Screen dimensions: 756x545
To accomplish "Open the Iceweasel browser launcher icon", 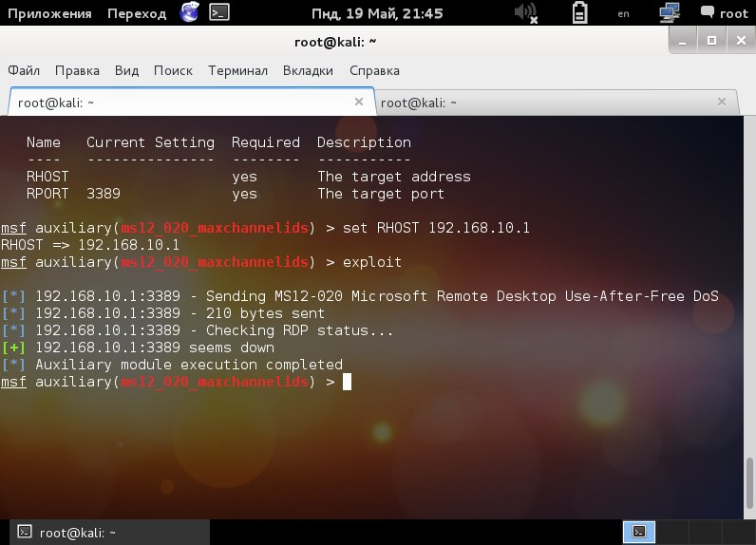I will tap(190, 12).
